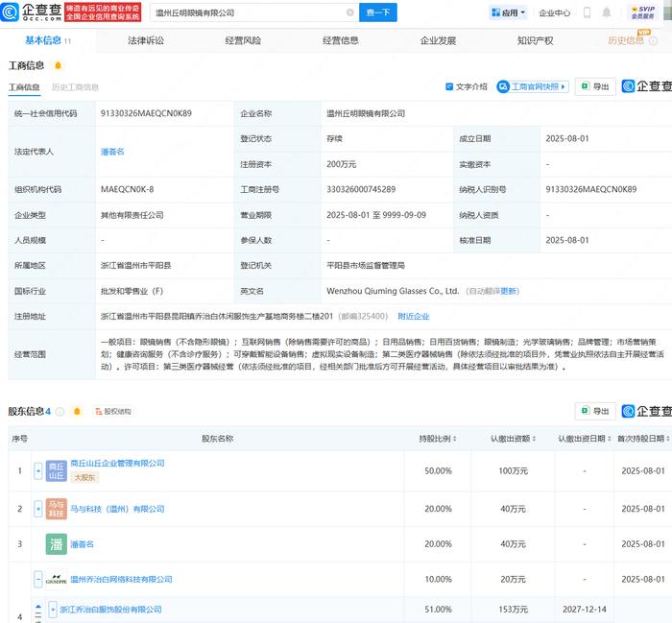
Task: Switch to the 法律诉讼 tab
Action: 146,40
